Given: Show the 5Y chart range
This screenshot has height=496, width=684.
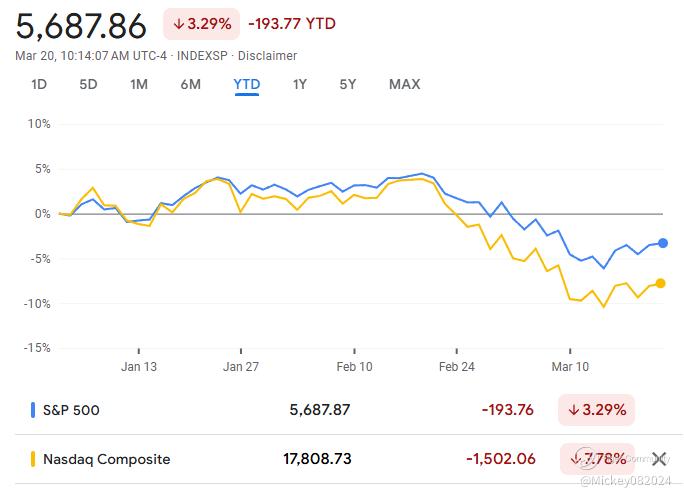Looking at the screenshot, I should (347, 84).
